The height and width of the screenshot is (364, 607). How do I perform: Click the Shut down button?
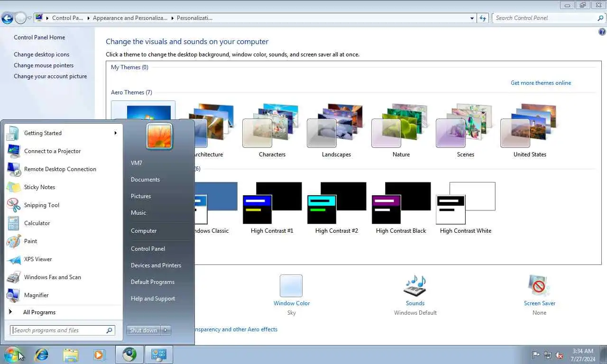coord(144,330)
